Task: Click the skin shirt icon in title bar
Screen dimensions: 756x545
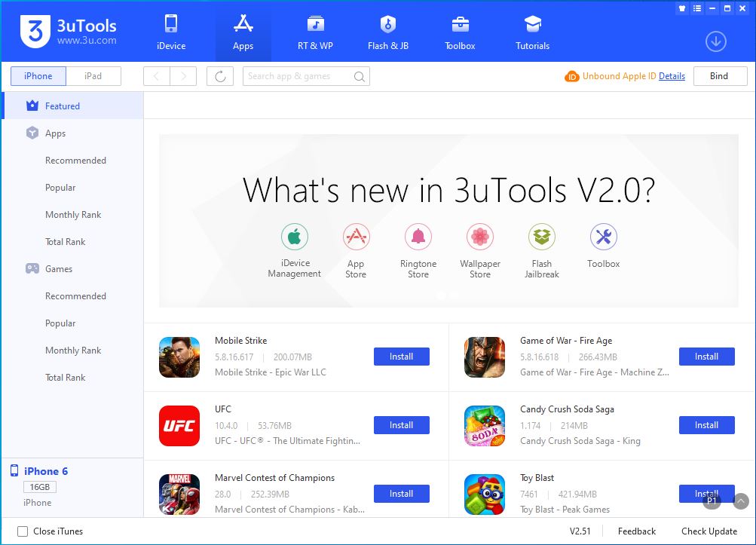Action: [x=681, y=8]
